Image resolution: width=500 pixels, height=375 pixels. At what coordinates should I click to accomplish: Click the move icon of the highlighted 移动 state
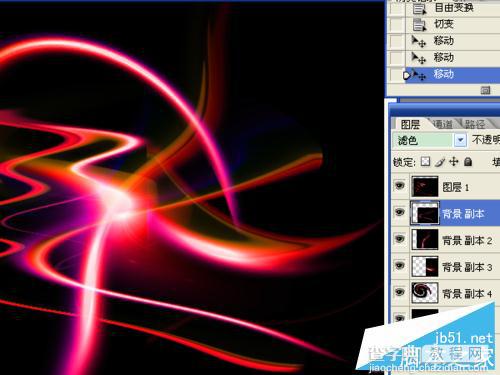click(419, 75)
